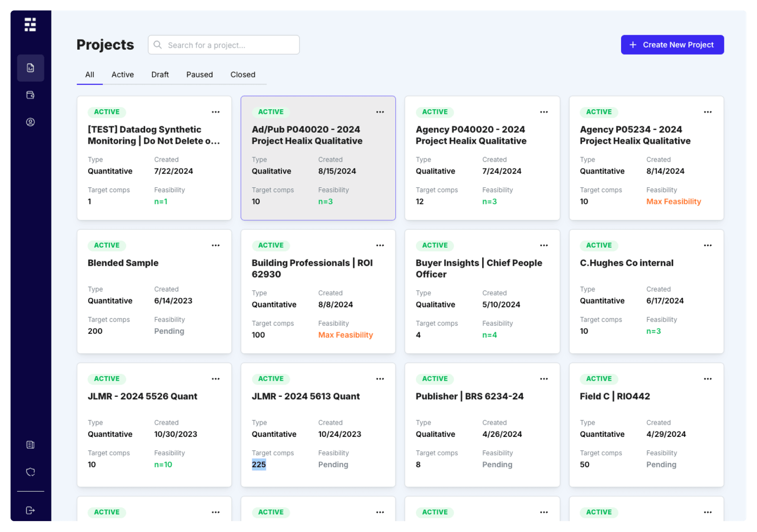Open the documentation book icon in sidebar
Screen dimensions: 757x532
(x=30, y=445)
